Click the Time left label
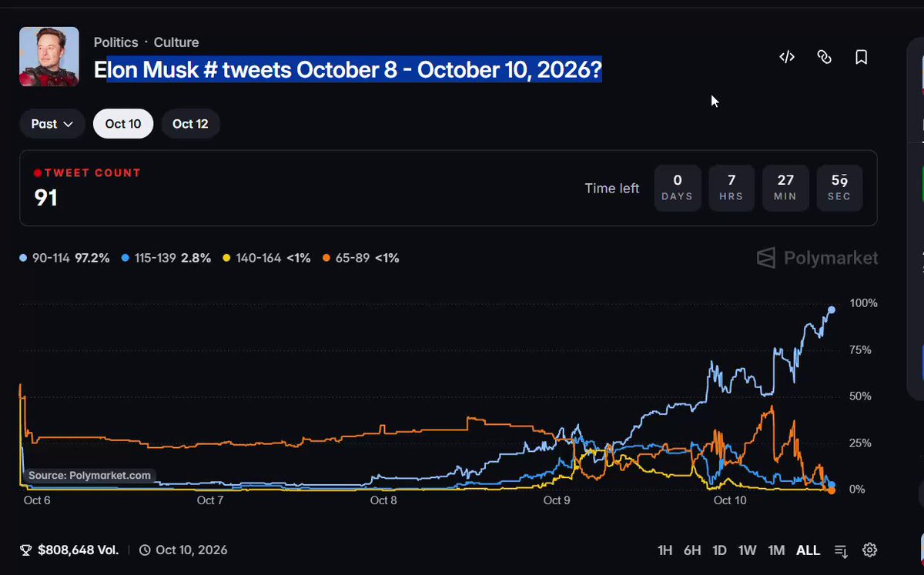 click(x=612, y=188)
